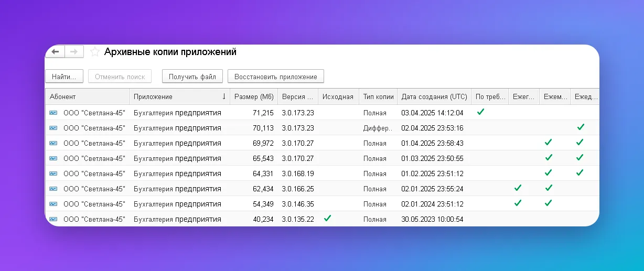This screenshot has width=644, height=271.
Task: Click row icon for the 02.04.2025 23:53:16 copy
Action: (x=53, y=128)
